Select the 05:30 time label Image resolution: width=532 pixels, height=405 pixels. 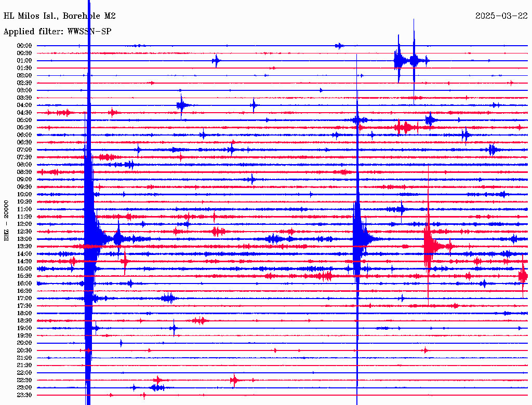tap(24, 128)
